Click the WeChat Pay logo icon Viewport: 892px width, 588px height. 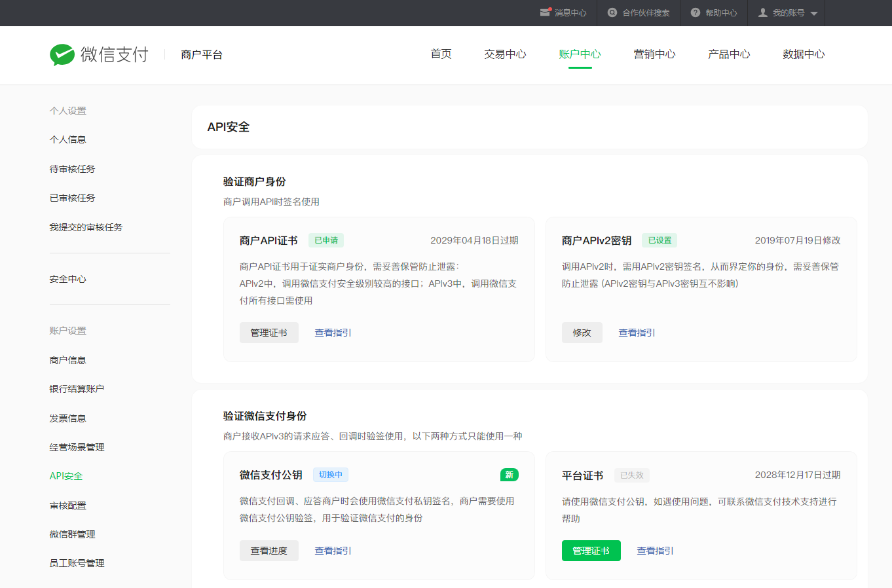62,54
